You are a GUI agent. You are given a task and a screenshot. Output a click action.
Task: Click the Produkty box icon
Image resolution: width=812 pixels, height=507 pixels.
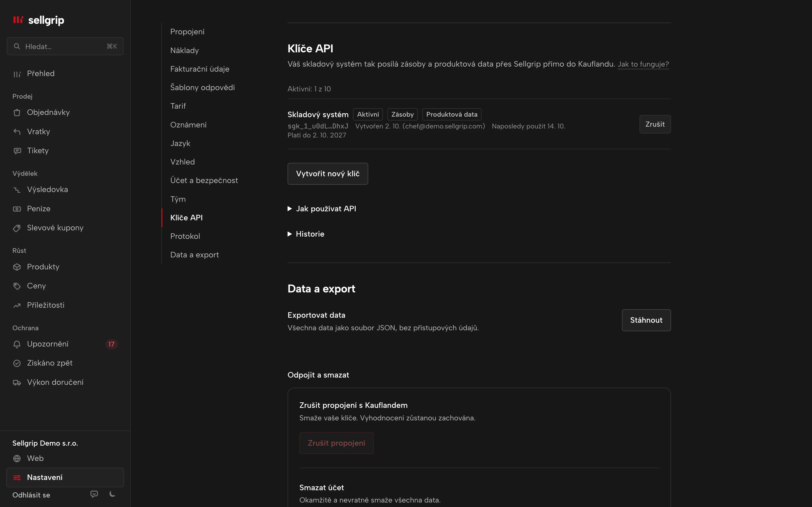[17, 267]
